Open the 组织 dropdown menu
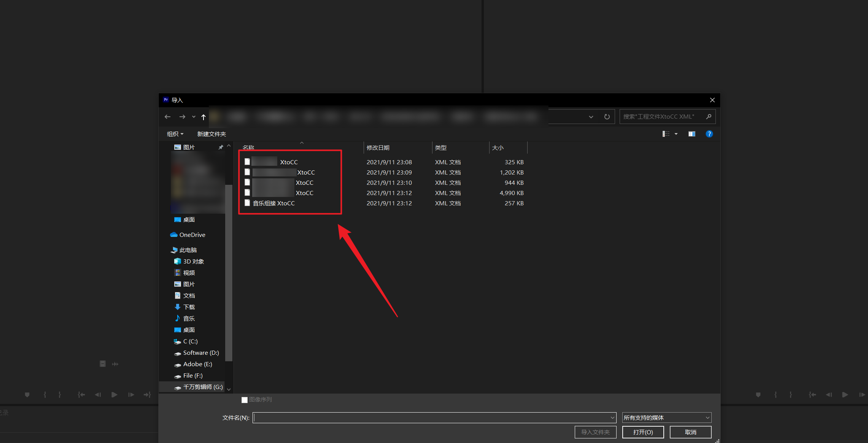868x443 pixels. point(175,134)
